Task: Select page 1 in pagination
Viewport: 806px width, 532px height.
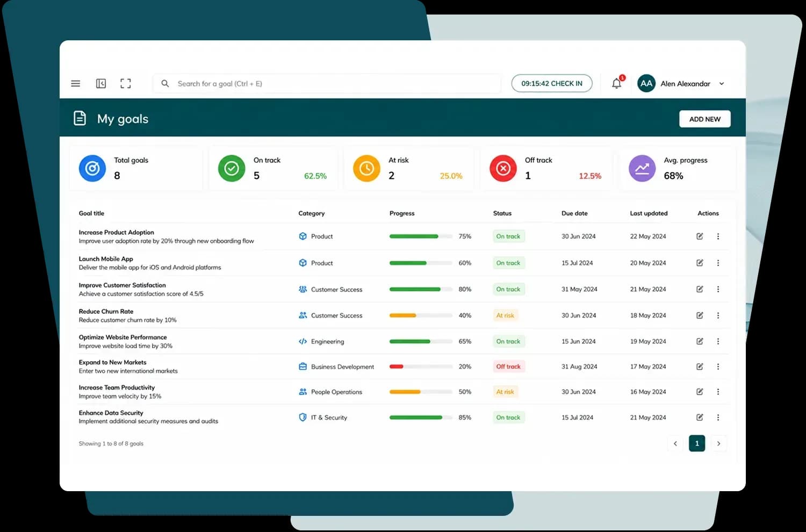Action: [x=697, y=443]
